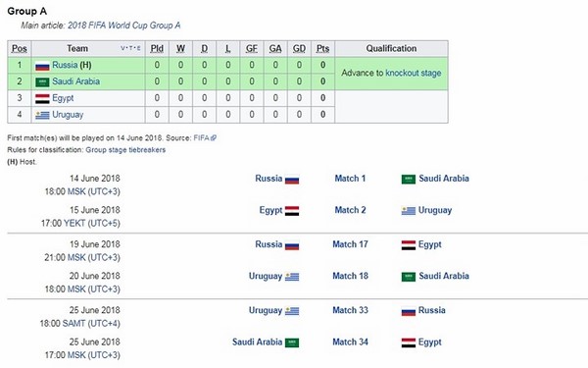
Task: Follow the Group stage tiebreakers link
Action: (125, 150)
